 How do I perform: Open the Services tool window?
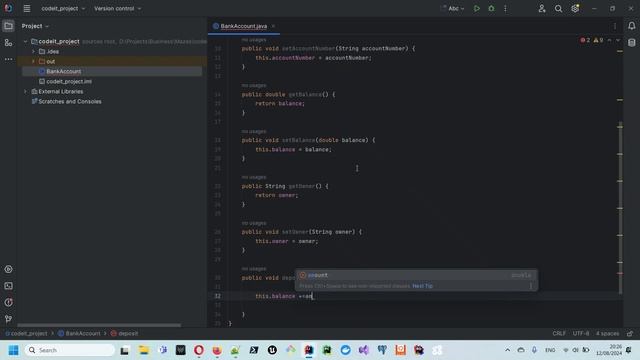pos(8,269)
